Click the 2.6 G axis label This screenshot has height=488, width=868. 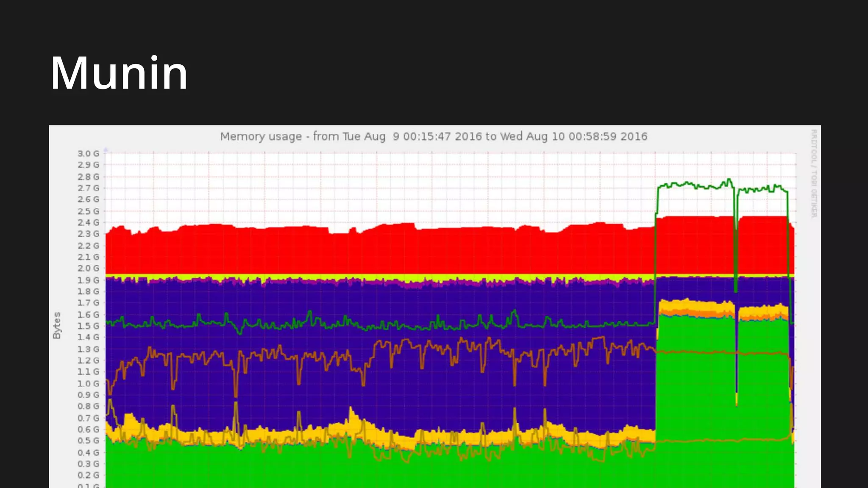coord(88,199)
